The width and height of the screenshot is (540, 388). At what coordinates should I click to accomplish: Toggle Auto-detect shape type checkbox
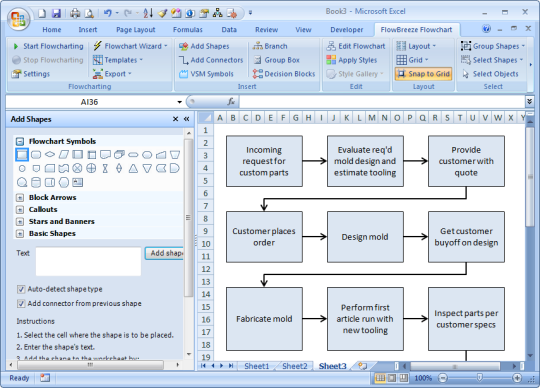tap(21, 289)
